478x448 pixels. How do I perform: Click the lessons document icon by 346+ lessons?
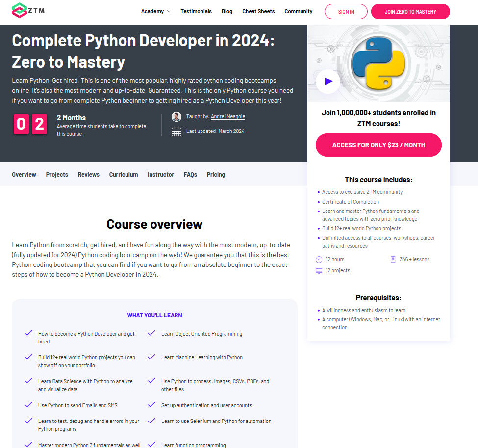393,260
